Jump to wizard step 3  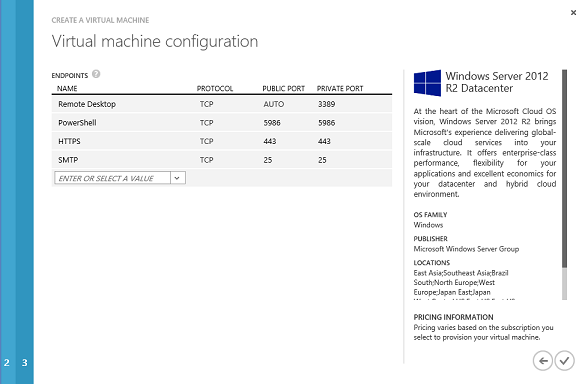[x=25, y=362]
